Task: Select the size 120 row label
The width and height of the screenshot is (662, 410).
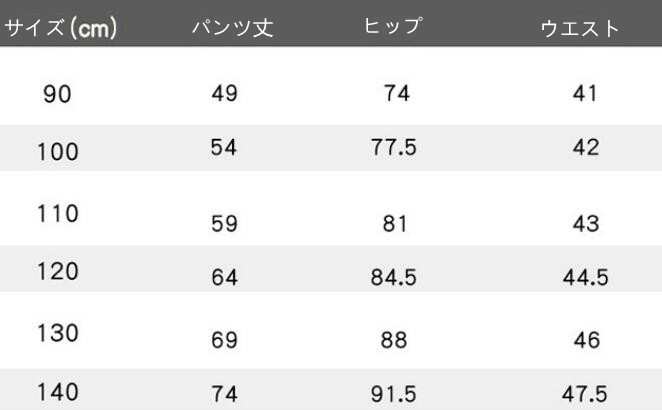Action: [x=58, y=272]
